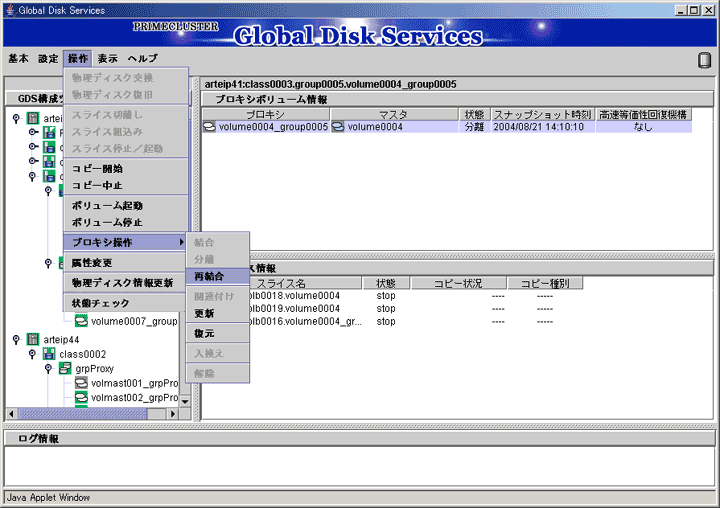
Task: Select volmast001_grpPro in the tree
Action: click(135, 383)
